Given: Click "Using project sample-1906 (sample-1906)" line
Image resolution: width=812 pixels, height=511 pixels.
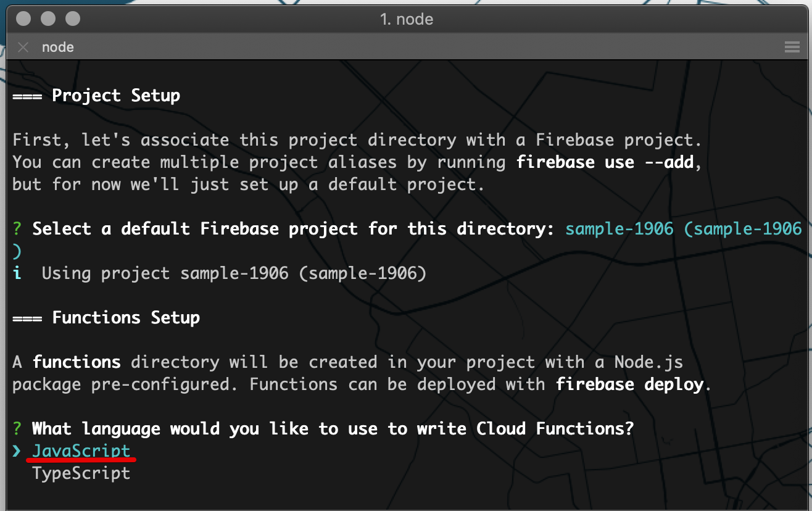Looking at the screenshot, I should click(x=234, y=273).
